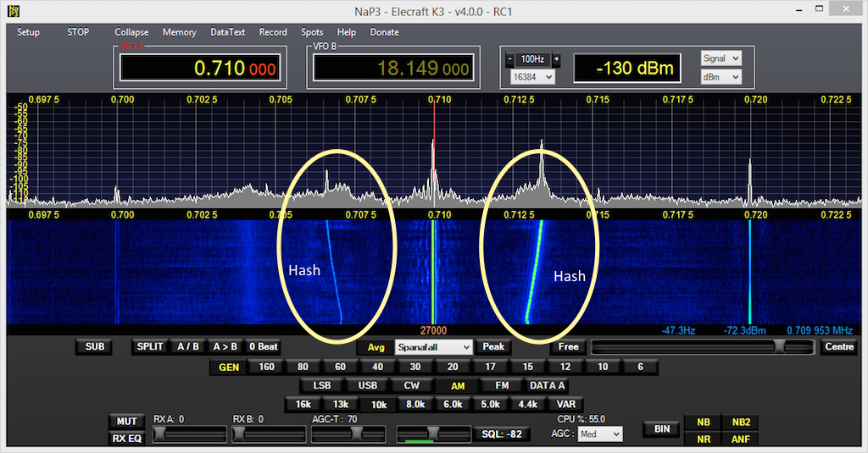Enable the Avg averaging button
Screen dimensions: 868x453
tap(376, 346)
